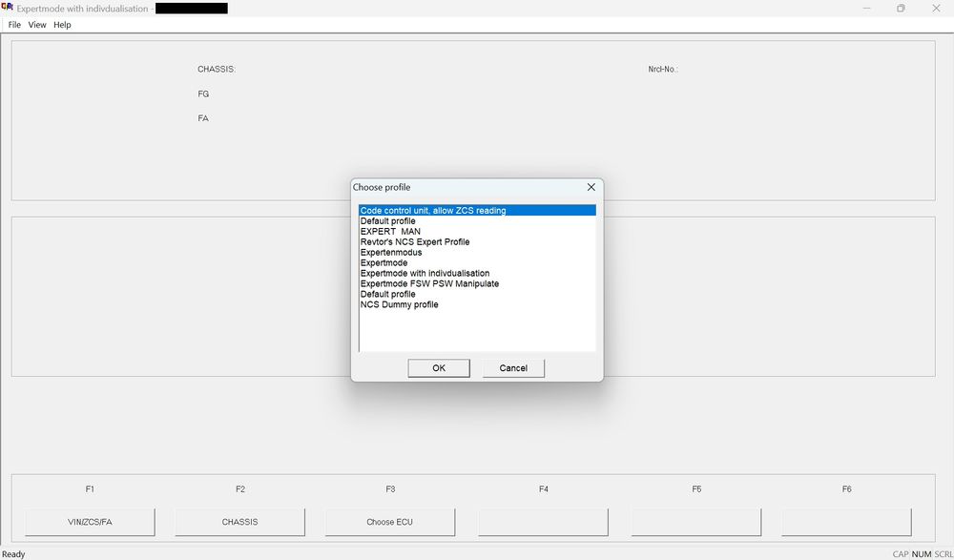Restore down the main window
954x560 pixels.
(902, 8)
